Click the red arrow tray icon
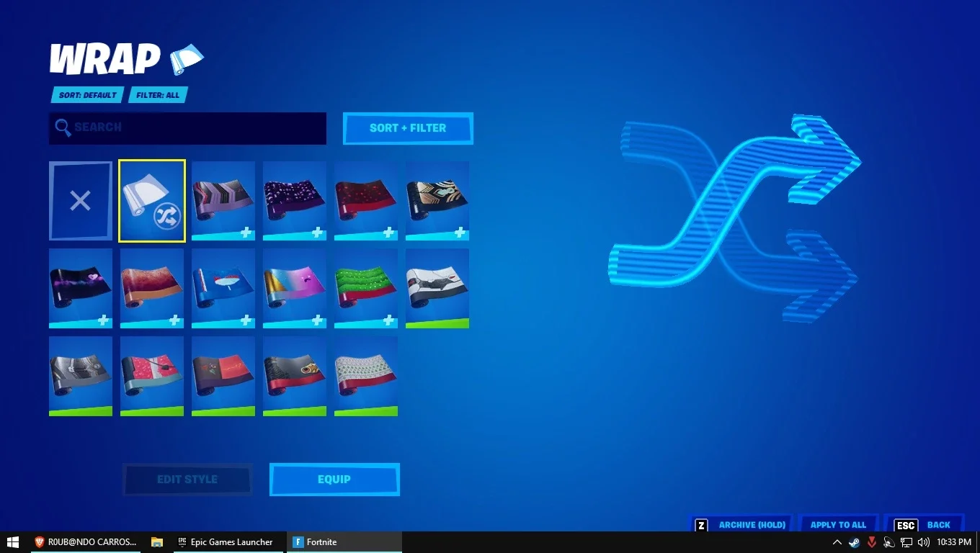This screenshot has width=980, height=553. coord(871,542)
